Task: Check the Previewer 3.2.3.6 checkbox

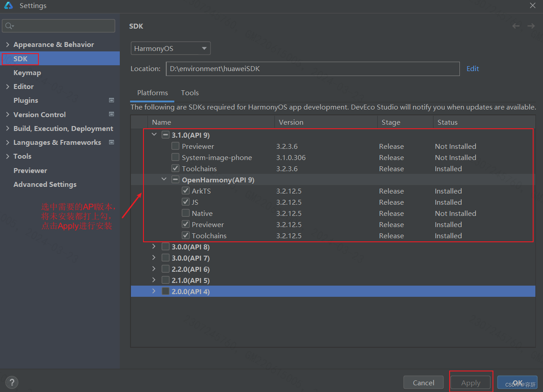Action: pos(176,146)
